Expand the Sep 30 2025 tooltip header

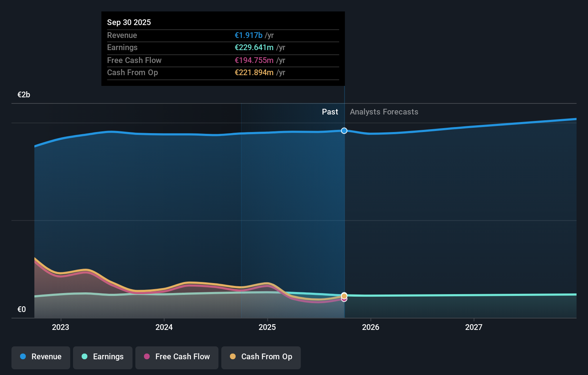129,22
